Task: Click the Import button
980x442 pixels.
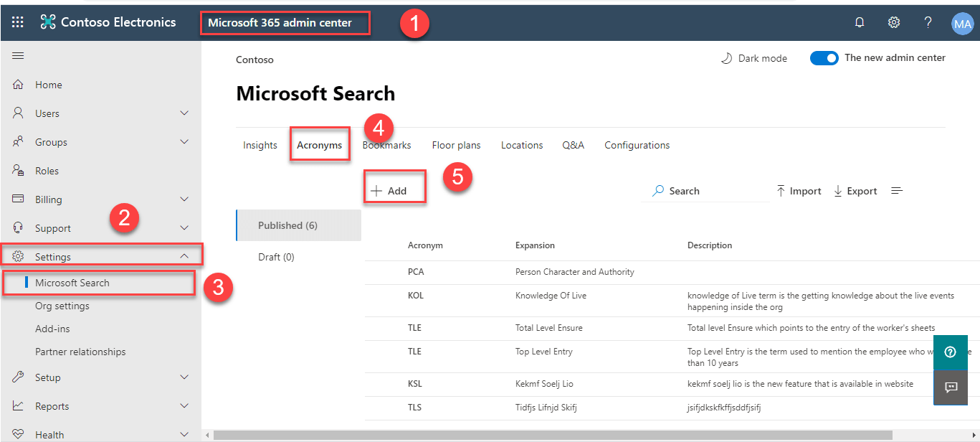Action: (799, 191)
